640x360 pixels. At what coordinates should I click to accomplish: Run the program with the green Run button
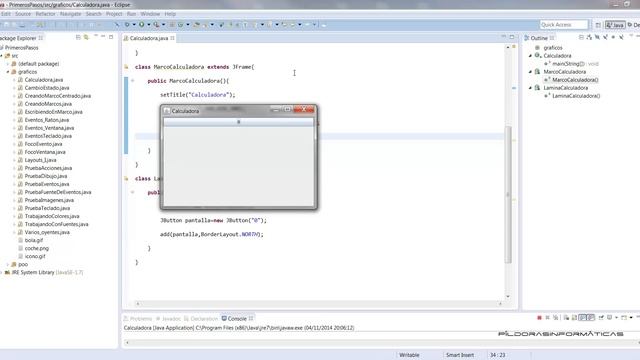(x=142, y=24)
